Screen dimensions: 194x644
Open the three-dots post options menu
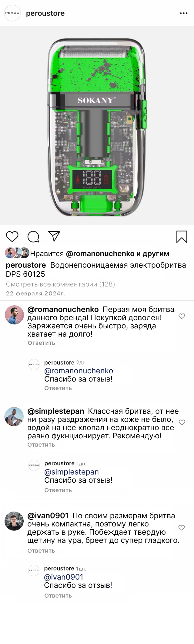tap(184, 13)
